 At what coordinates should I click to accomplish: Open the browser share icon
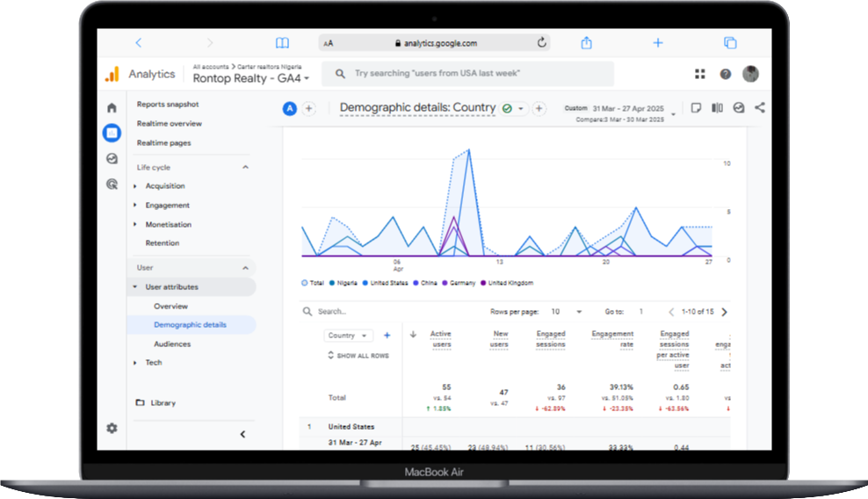pyautogui.click(x=586, y=43)
